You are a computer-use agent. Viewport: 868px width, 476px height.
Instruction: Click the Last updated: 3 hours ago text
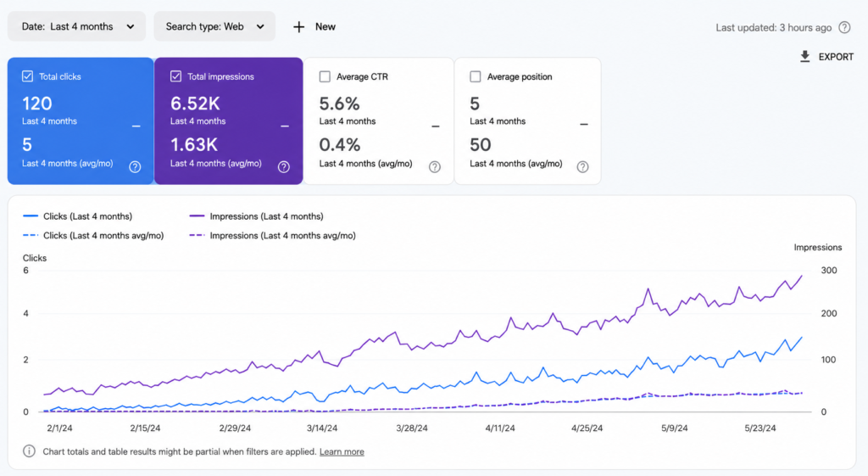[773, 28]
